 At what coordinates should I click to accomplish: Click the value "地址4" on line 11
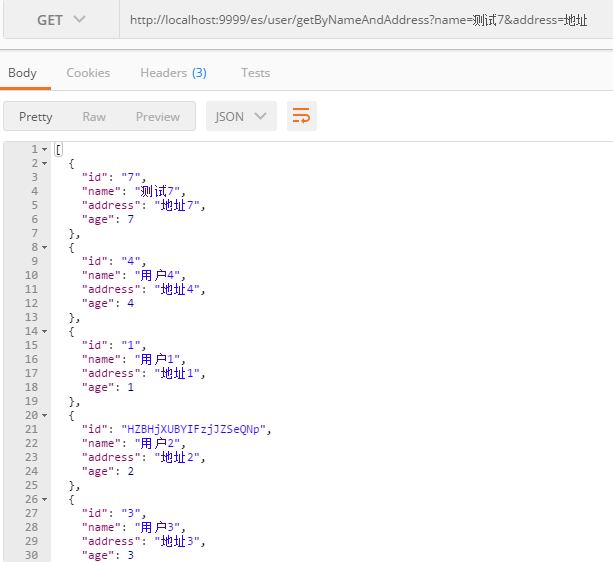click(177, 289)
